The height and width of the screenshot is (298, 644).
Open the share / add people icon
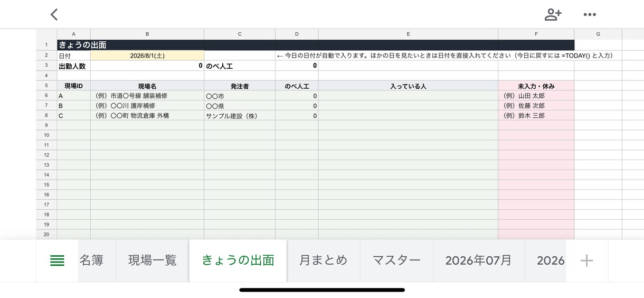[553, 14]
